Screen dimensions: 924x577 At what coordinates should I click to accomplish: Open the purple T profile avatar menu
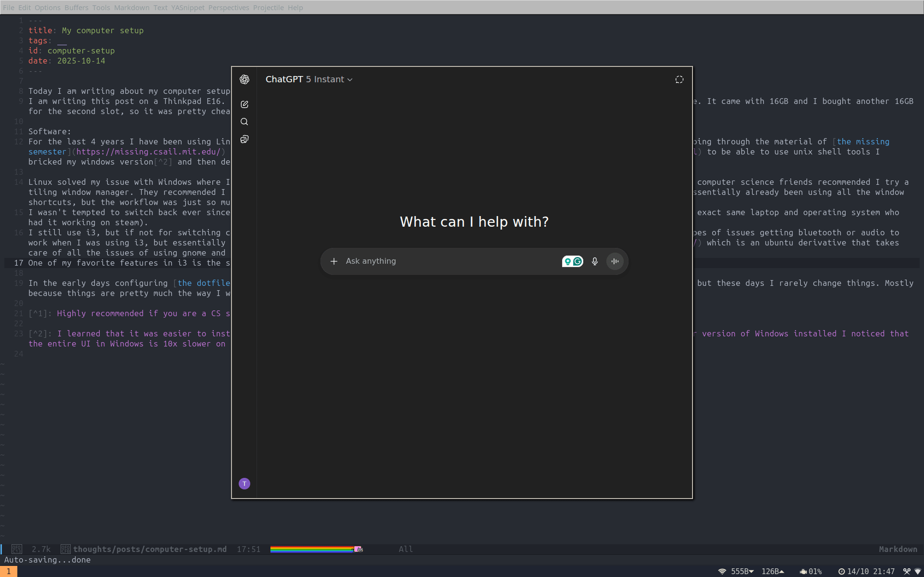(244, 484)
